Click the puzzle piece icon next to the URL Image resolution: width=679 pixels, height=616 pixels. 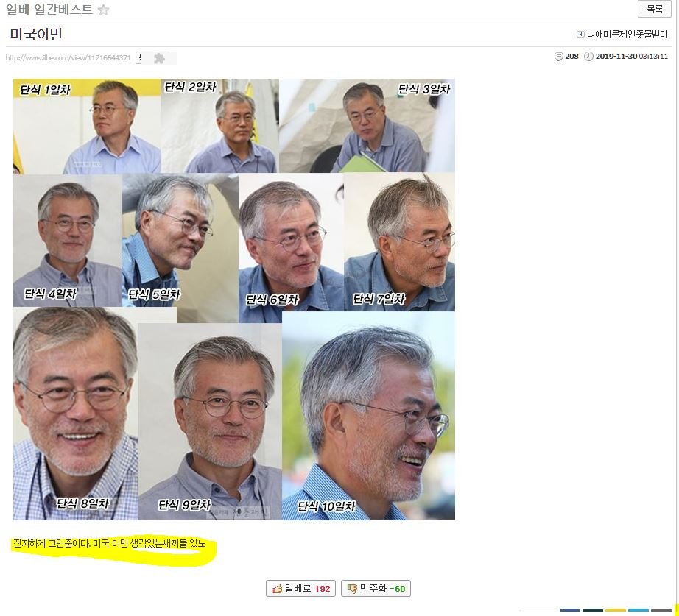[159, 58]
